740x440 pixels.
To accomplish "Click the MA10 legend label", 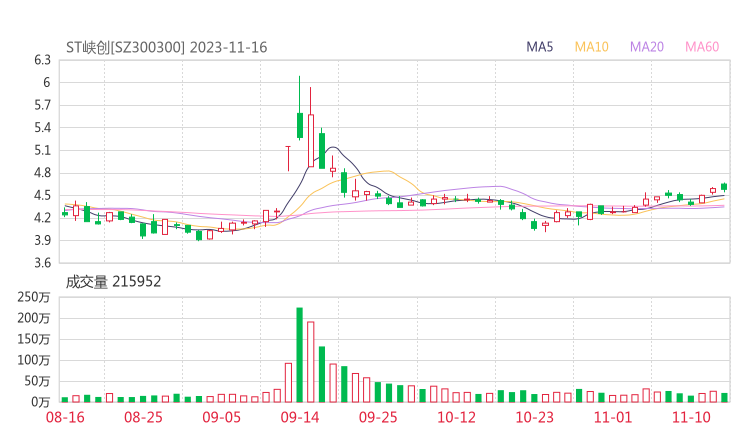I will coord(591,47).
